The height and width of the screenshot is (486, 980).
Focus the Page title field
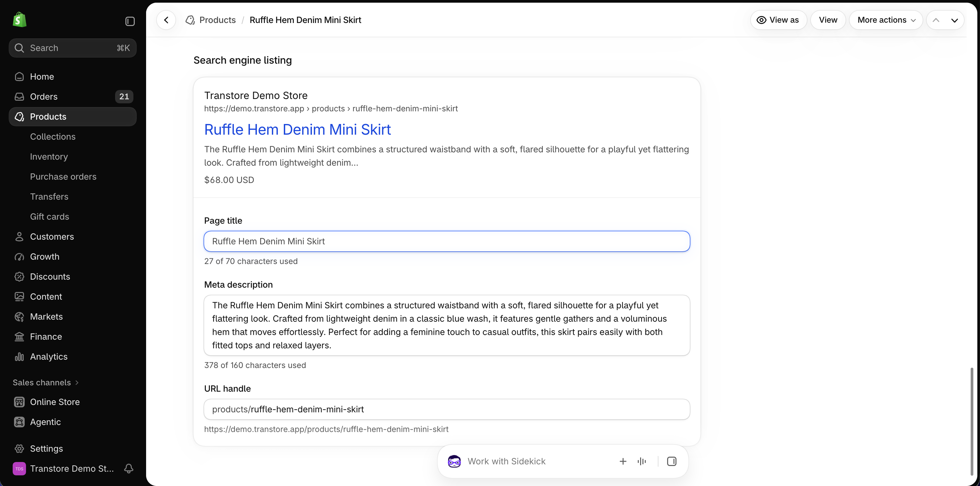(447, 241)
